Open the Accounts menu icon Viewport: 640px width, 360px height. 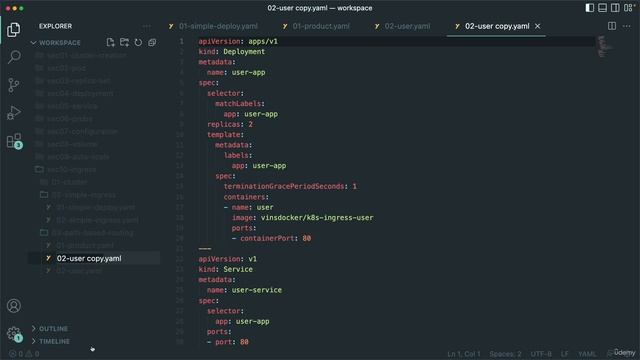(x=13, y=306)
